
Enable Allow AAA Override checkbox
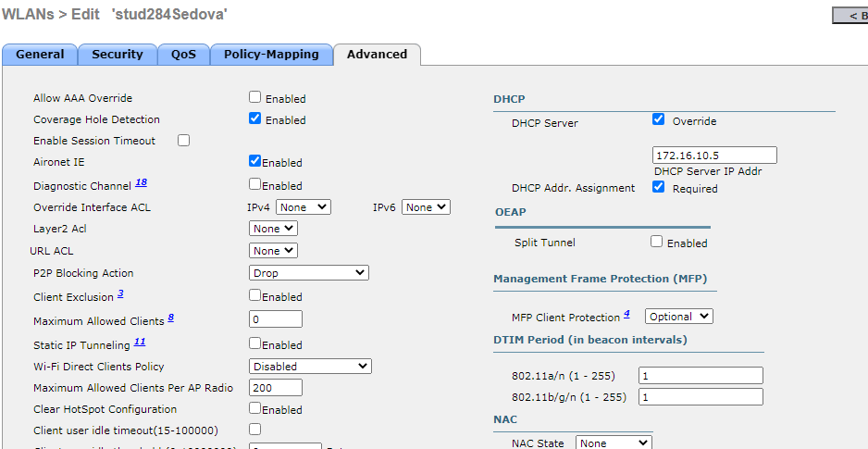255,97
